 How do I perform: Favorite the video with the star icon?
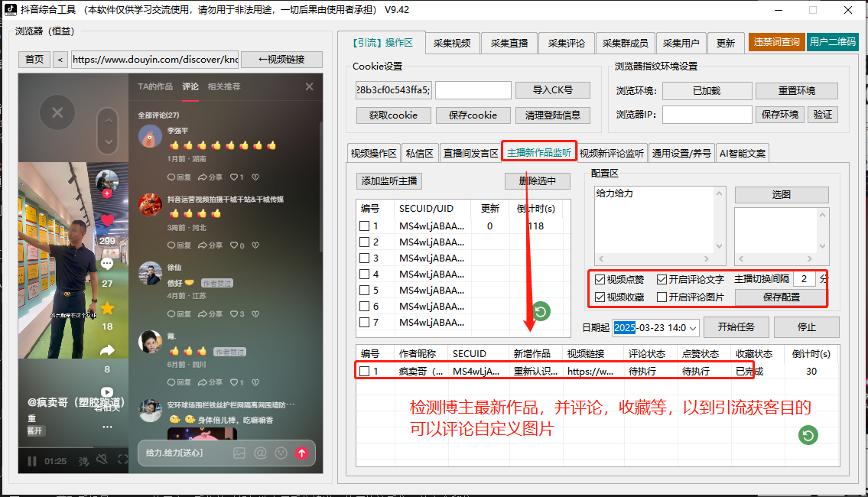tap(107, 307)
